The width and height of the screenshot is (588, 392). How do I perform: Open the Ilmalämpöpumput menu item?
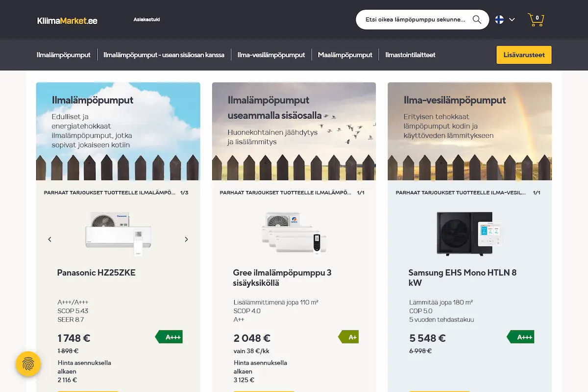(63, 55)
